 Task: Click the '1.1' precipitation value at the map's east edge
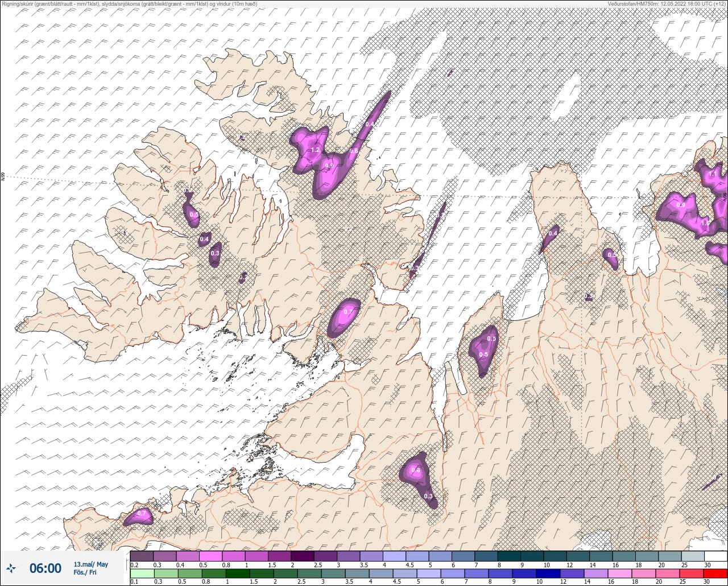coord(712,174)
